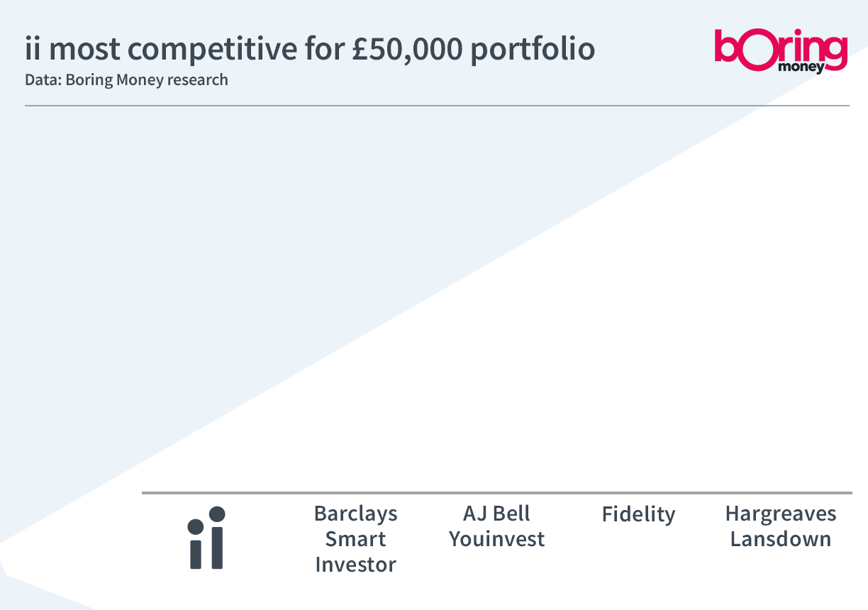Select 'Data: Boring Money research' subtitle
The height and width of the screenshot is (610, 868).
[x=126, y=79]
